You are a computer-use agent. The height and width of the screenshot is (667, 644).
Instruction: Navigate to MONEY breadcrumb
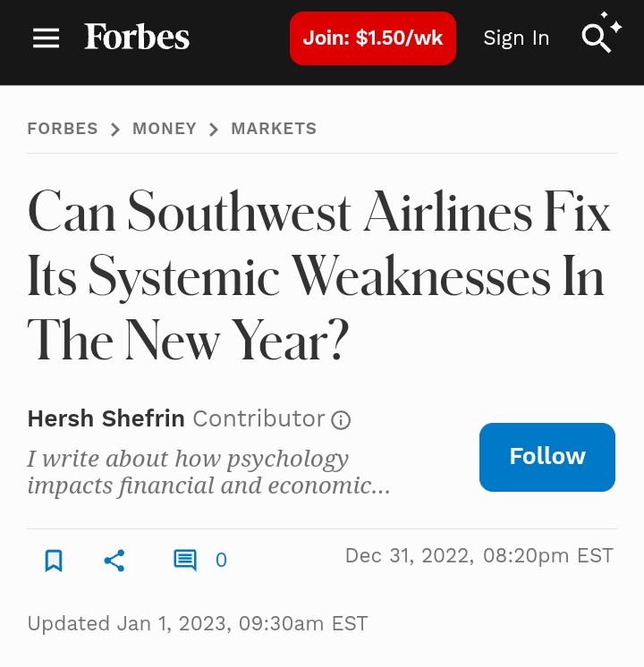[x=165, y=129]
